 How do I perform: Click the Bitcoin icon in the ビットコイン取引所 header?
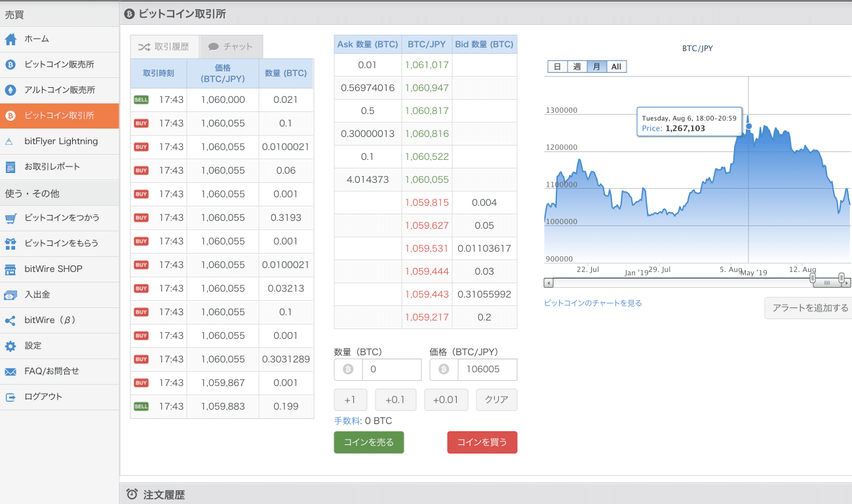(129, 14)
